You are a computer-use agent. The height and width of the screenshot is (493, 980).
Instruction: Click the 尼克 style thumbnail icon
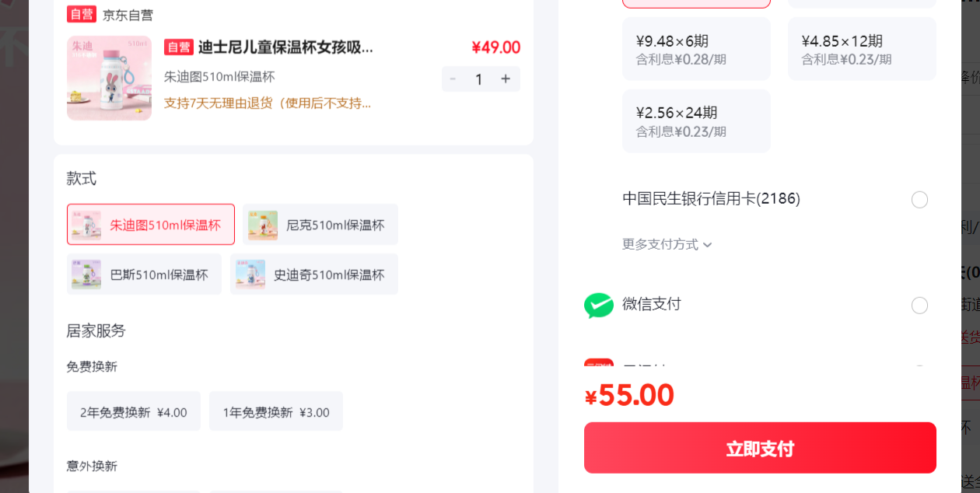263,225
